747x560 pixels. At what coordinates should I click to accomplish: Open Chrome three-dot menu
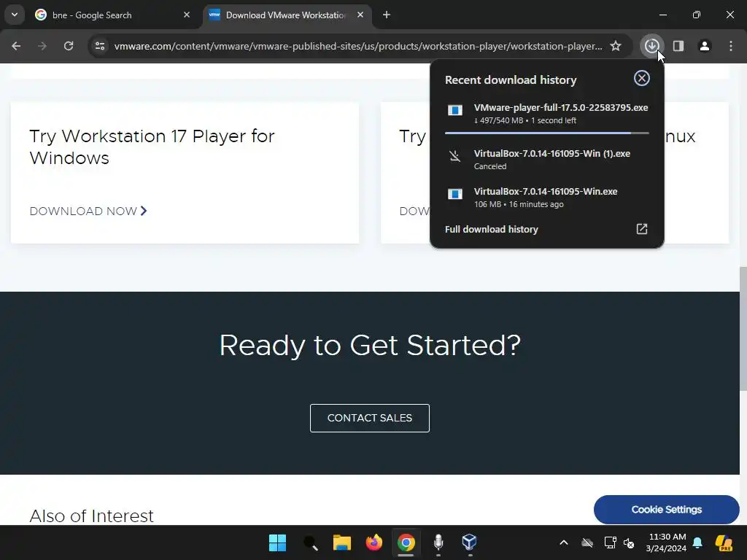tap(731, 46)
